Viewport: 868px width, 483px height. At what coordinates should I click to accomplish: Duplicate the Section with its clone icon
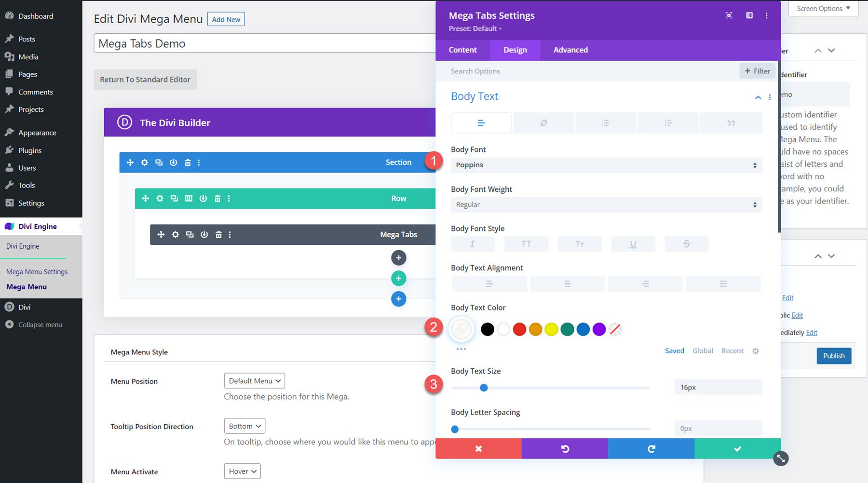(x=159, y=162)
